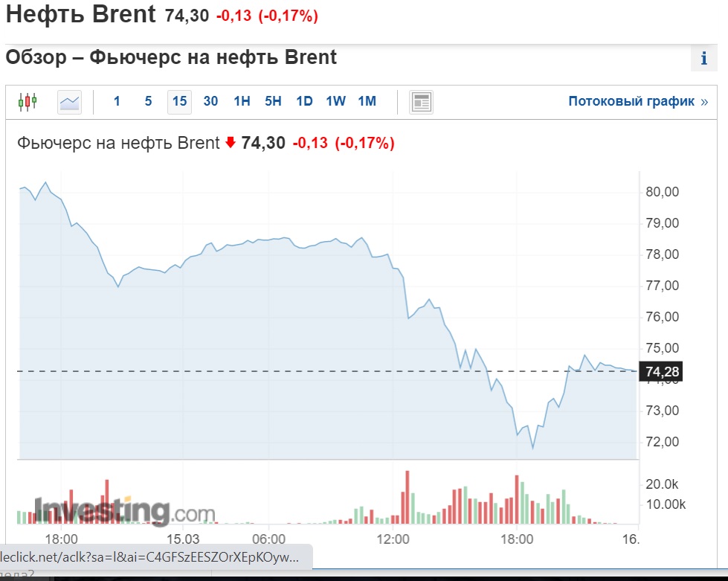The height and width of the screenshot is (581, 728).
Task: Choose the 1D timeframe
Action: tap(304, 101)
